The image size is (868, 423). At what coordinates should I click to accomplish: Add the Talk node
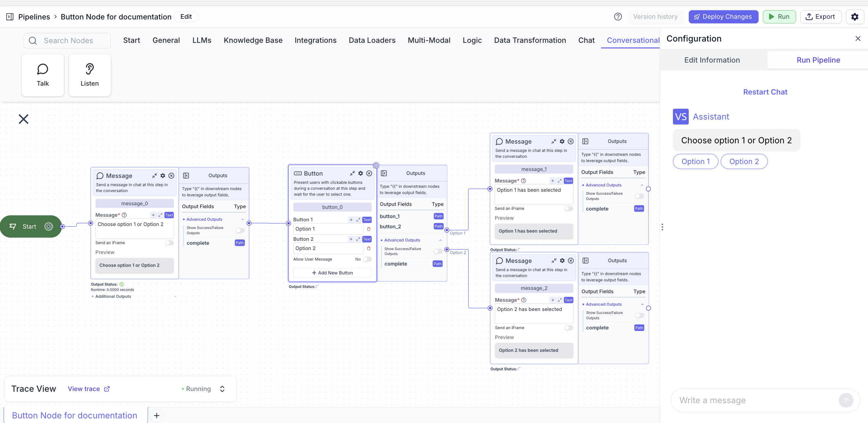coord(43,75)
